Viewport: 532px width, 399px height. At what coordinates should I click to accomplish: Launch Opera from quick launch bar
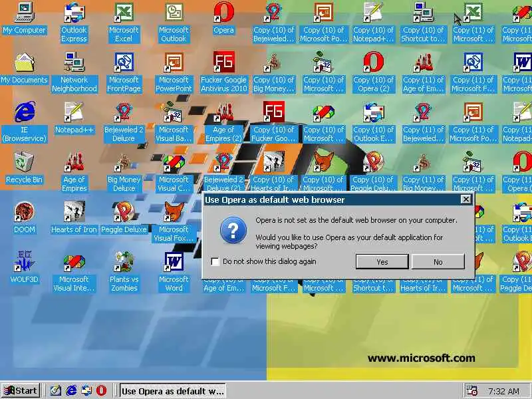tap(101, 391)
